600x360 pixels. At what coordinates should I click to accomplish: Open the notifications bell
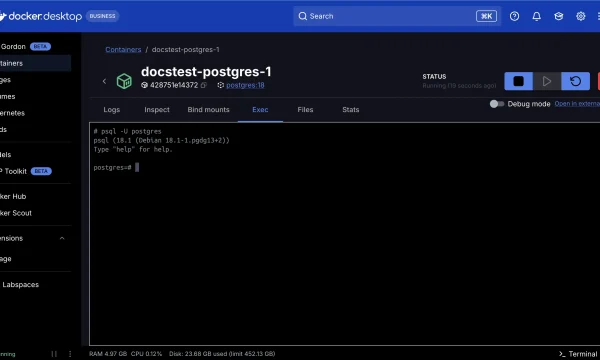(536, 16)
